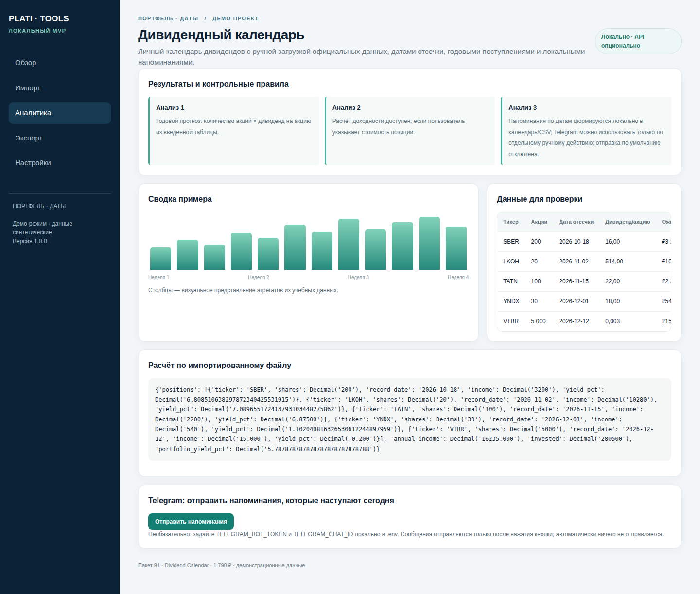Image resolution: width=700 pixels, height=594 pixels.
Task: Click the Неделя 1 chart label
Action: pos(158,277)
